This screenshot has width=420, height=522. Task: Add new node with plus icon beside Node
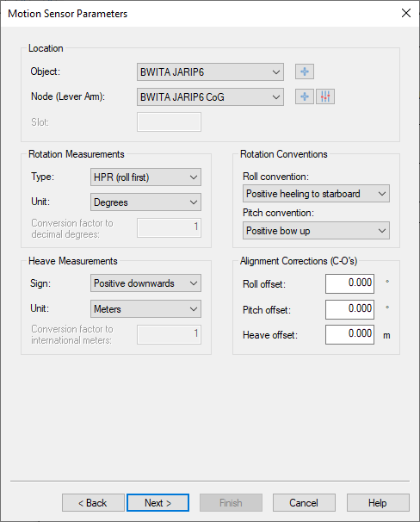(305, 96)
